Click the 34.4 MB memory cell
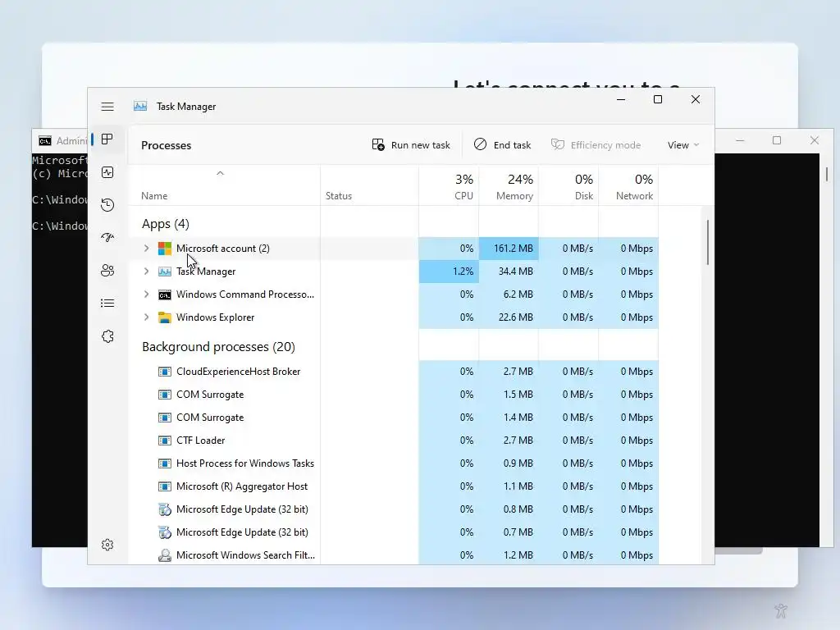 click(x=509, y=272)
